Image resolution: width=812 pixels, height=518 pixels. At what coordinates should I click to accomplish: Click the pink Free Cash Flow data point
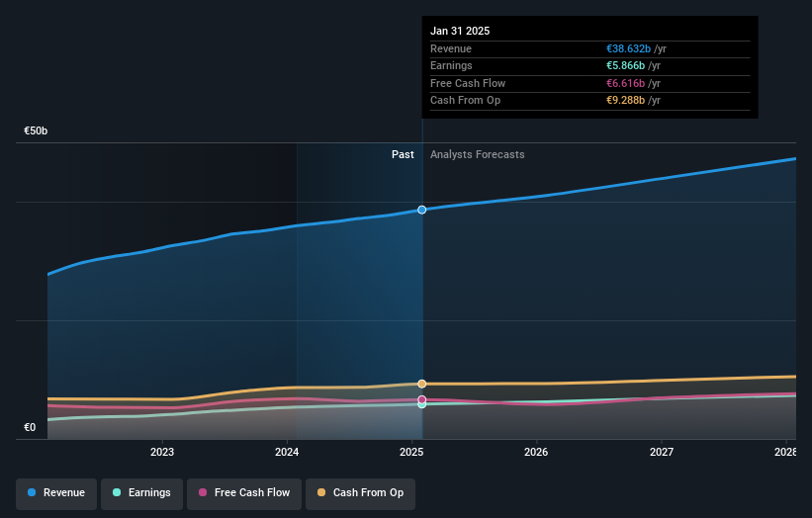[422, 399]
